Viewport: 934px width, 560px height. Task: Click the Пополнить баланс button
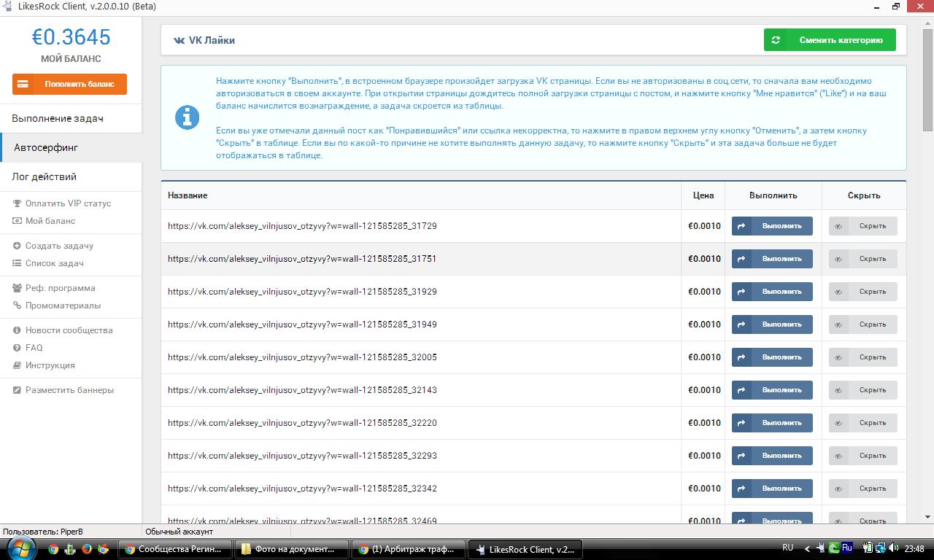tap(69, 84)
